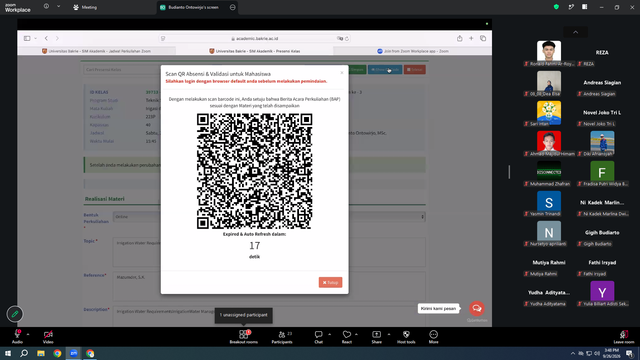Open Windows search on the taskbar
Viewport: 640px width, 360px height.
click(x=24, y=353)
